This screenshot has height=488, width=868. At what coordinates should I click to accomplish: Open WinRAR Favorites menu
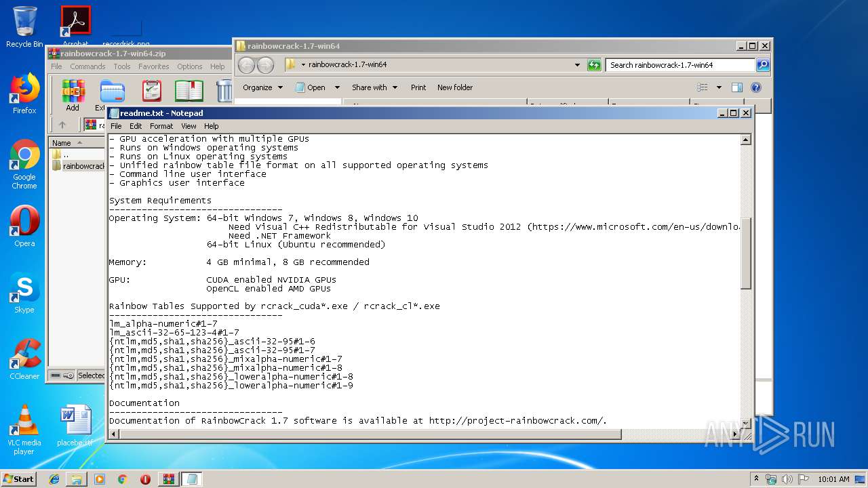pyautogui.click(x=154, y=66)
